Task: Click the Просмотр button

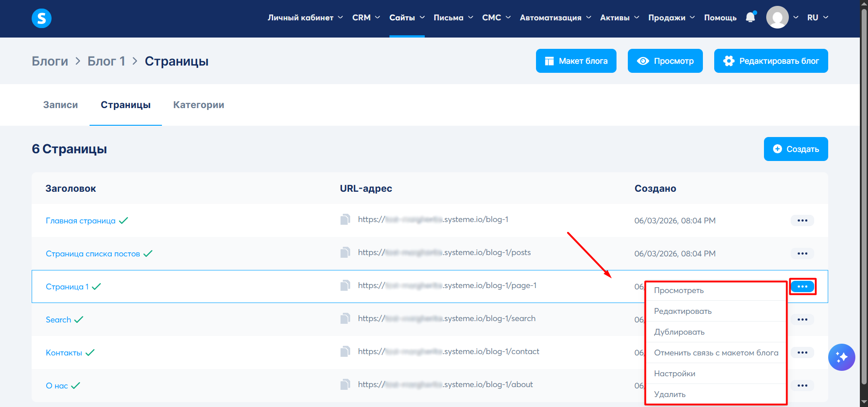Action: coord(665,61)
